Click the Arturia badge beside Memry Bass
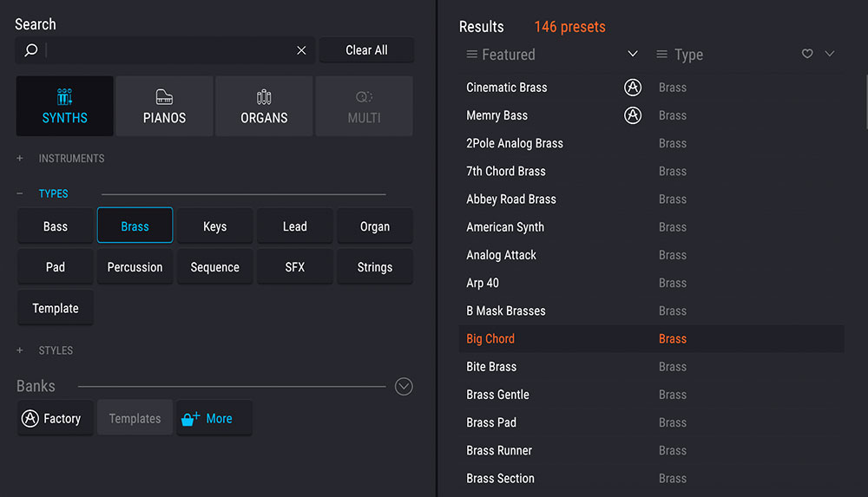The height and width of the screenshot is (497, 868). point(633,115)
